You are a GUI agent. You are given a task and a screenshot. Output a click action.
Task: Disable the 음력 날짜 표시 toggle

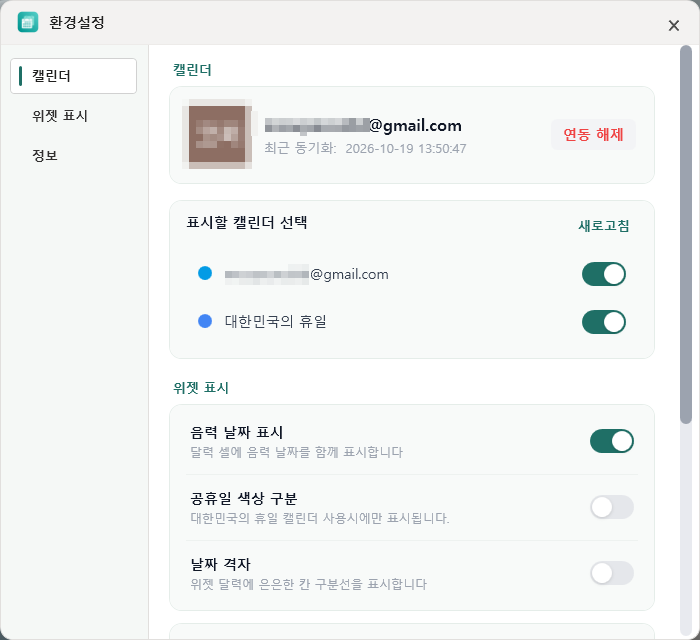612,441
